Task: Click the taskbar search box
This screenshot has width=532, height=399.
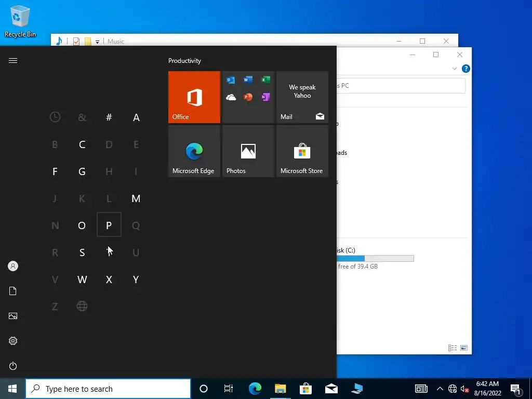Action: tap(108, 389)
